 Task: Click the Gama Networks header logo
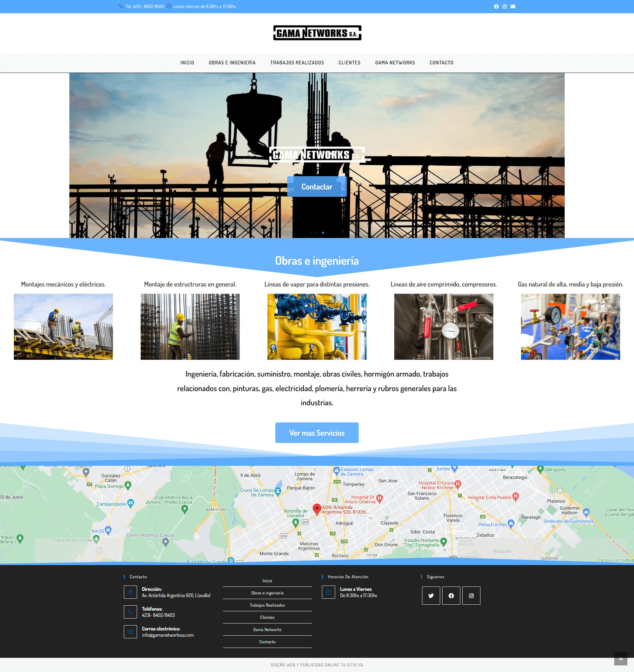click(x=317, y=33)
